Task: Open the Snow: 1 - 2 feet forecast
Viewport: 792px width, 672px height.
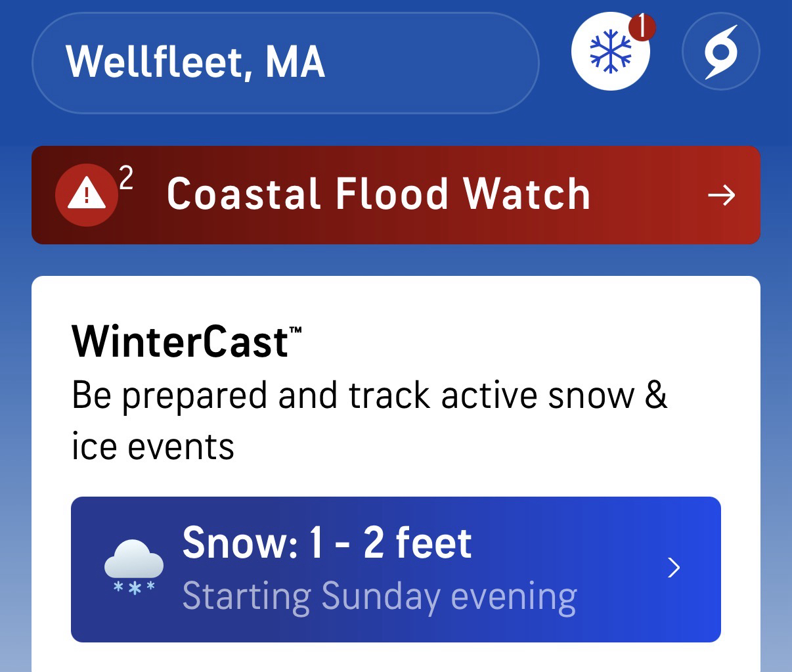Action: coord(326,543)
